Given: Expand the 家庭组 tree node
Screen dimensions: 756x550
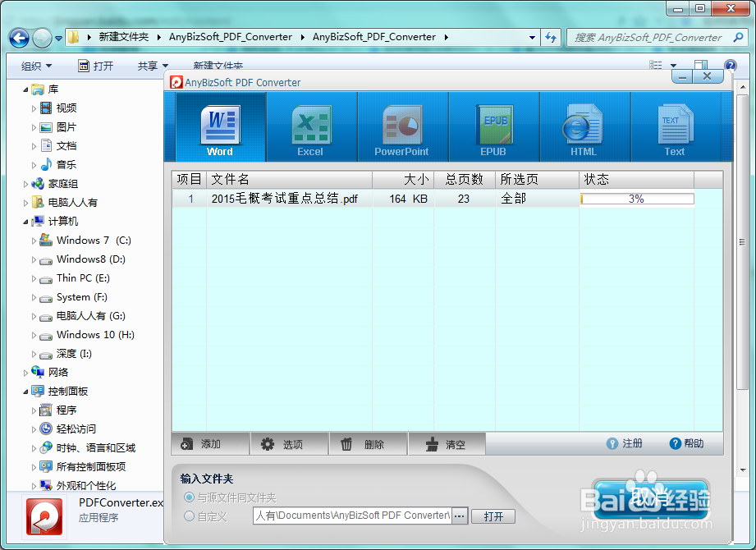Looking at the screenshot, I should pyautogui.click(x=25, y=184).
